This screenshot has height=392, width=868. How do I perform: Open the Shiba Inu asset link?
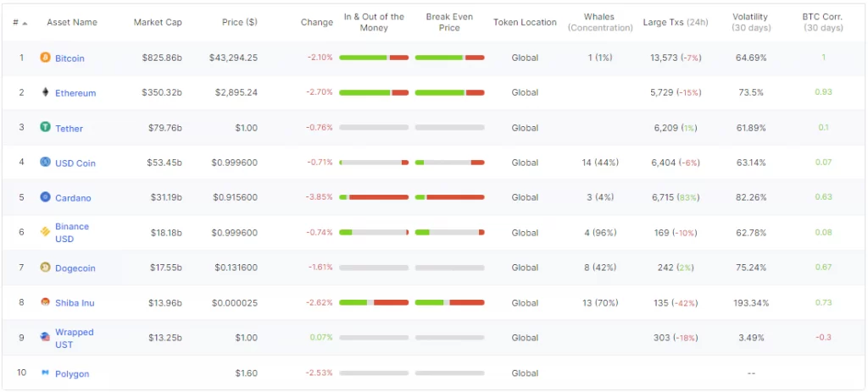75,303
